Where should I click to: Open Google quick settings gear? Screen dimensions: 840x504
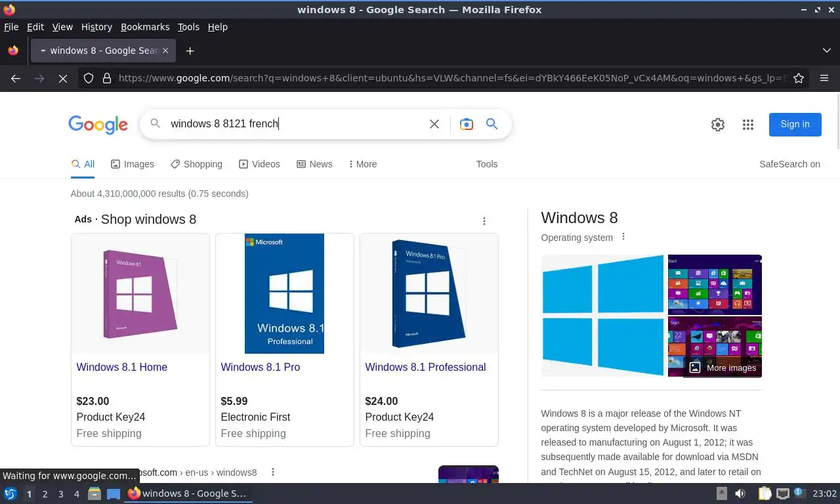click(718, 125)
